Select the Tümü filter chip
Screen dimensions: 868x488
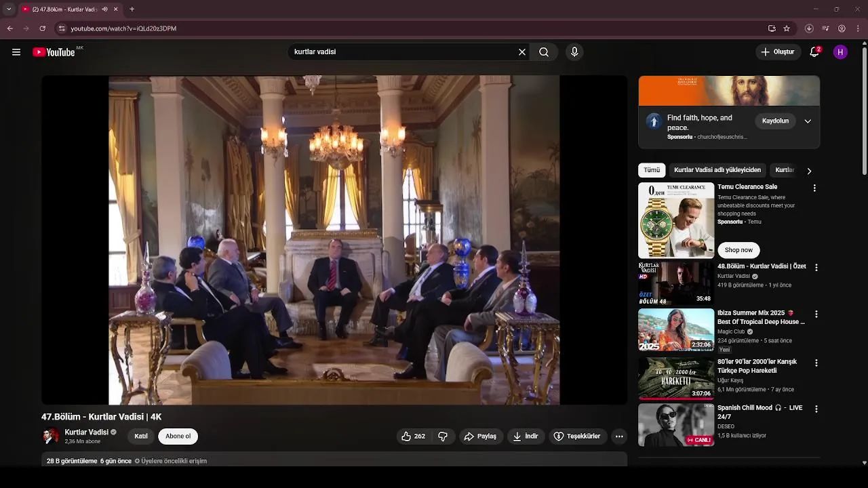[x=652, y=170]
